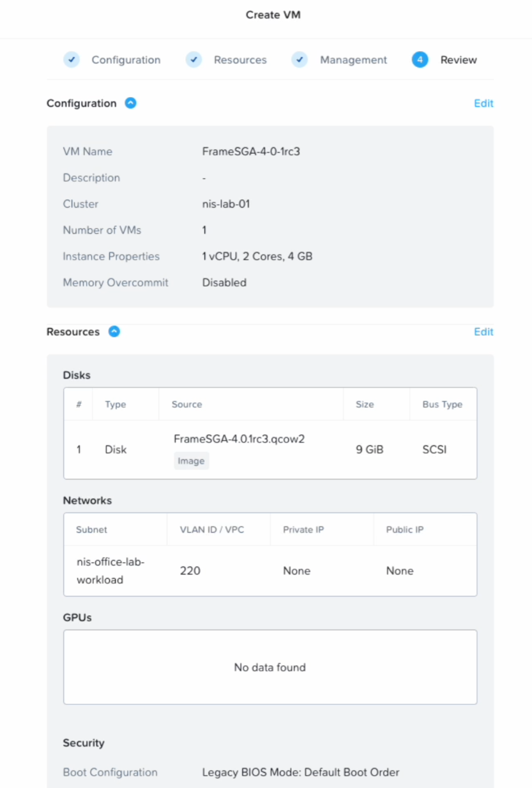Click the Review step number 4 icon
Image resolution: width=532 pixels, height=788 pixels.
tap(420, 59)
